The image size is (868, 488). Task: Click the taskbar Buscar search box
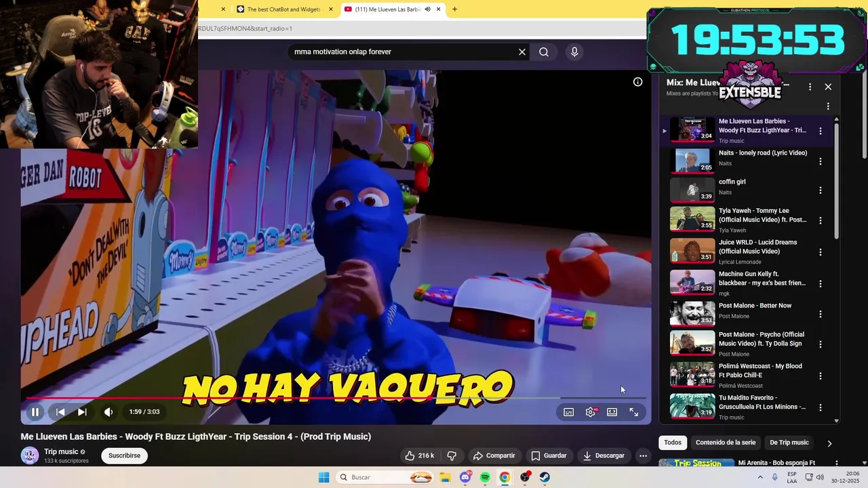[385, 477]
